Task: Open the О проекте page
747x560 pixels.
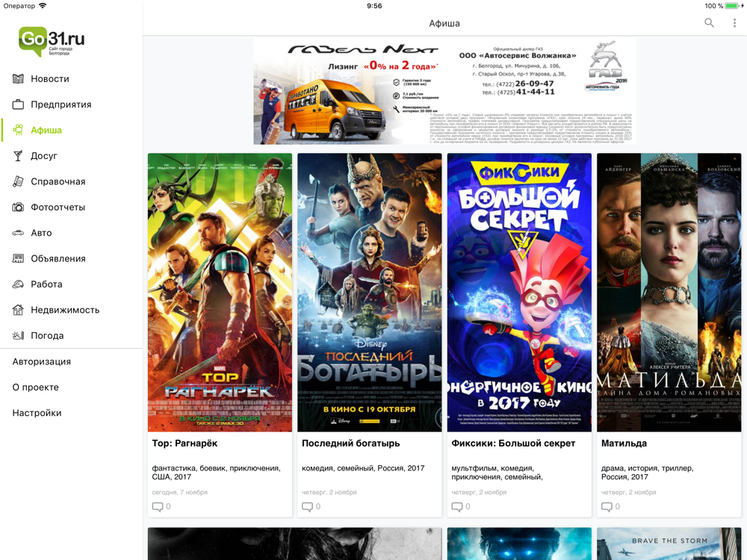Action: (36, 387)
